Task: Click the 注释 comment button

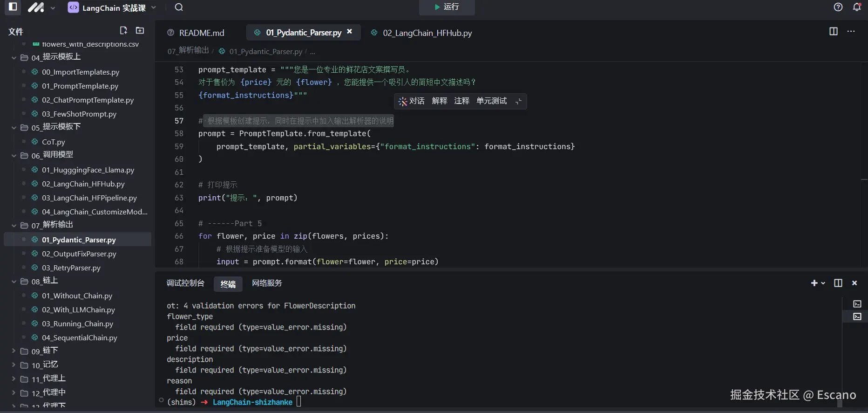Action: tap(461, 101)
